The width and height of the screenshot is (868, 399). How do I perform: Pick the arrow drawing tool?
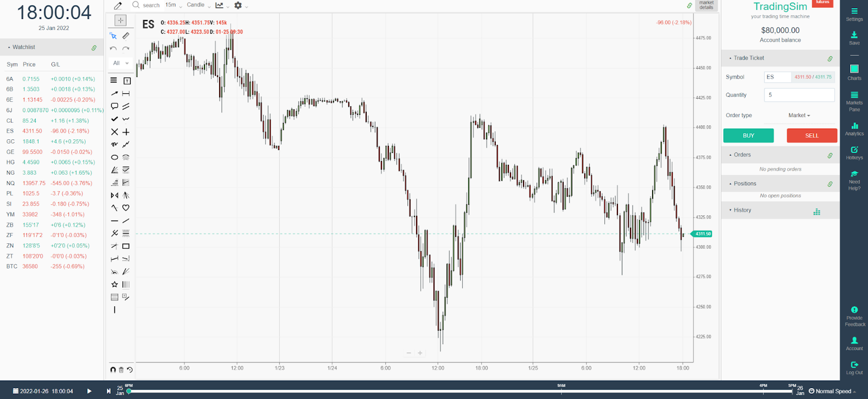click(x=114, y=94)
